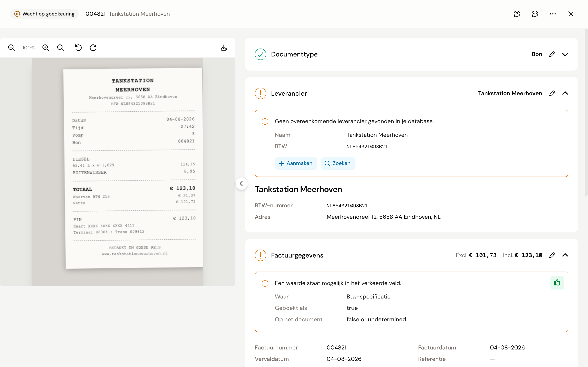588x367 pixels.
Task: Rotate receipt counterclockwise
Action: [78, 48]
